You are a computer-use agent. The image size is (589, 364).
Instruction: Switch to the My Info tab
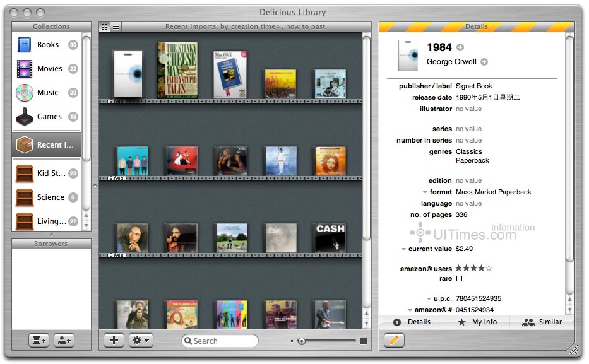click(x=477, y=322)
